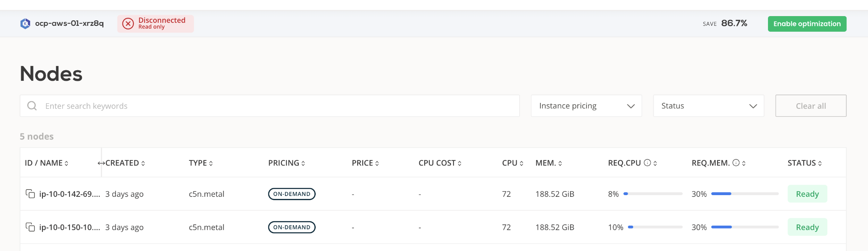Click the REQ.MEM. info icon

[x=736, y=163]
